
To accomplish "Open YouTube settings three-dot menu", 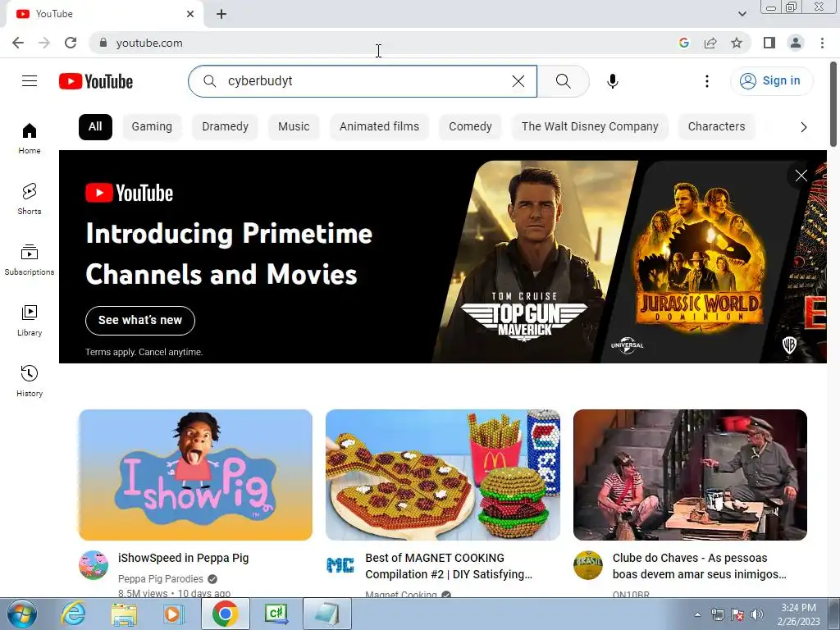I will click(706, 81).
